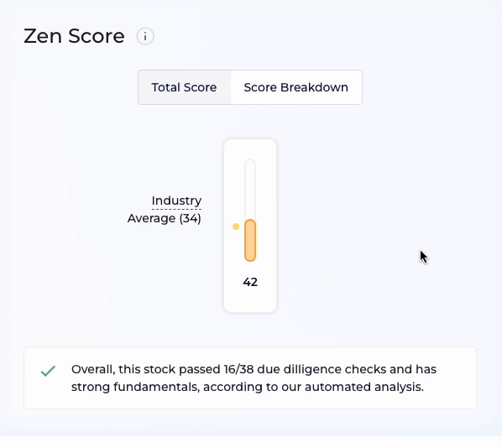Click white score card below 42
The height and width of the screenshot is (448, 502).
click(250, 300)
